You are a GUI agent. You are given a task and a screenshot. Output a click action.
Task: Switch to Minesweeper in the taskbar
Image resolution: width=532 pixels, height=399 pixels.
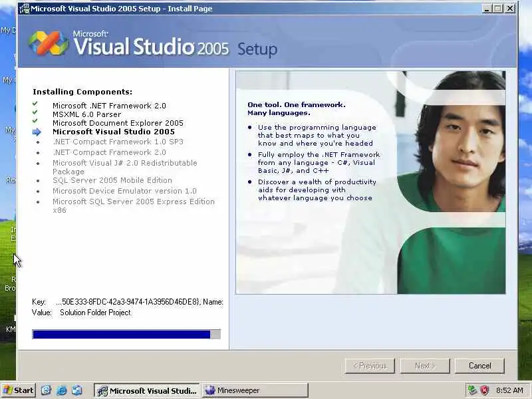255,390
